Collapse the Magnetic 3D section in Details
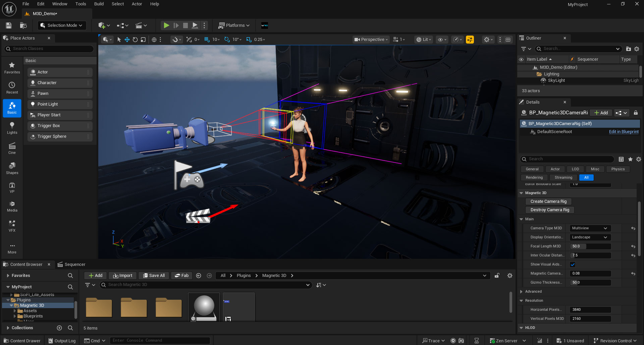The width and height of the screenshot is (644, 345). coord(521,193)
